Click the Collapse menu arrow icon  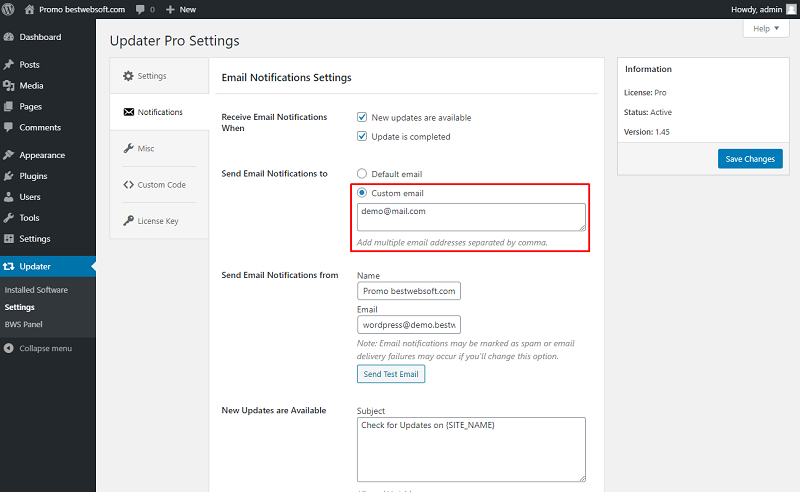9,348
